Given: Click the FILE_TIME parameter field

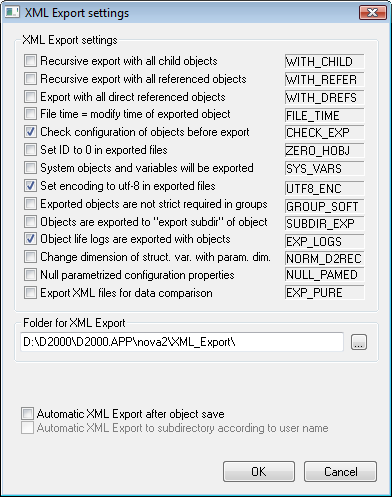Looking at the screenshot, I should point(324,115).
